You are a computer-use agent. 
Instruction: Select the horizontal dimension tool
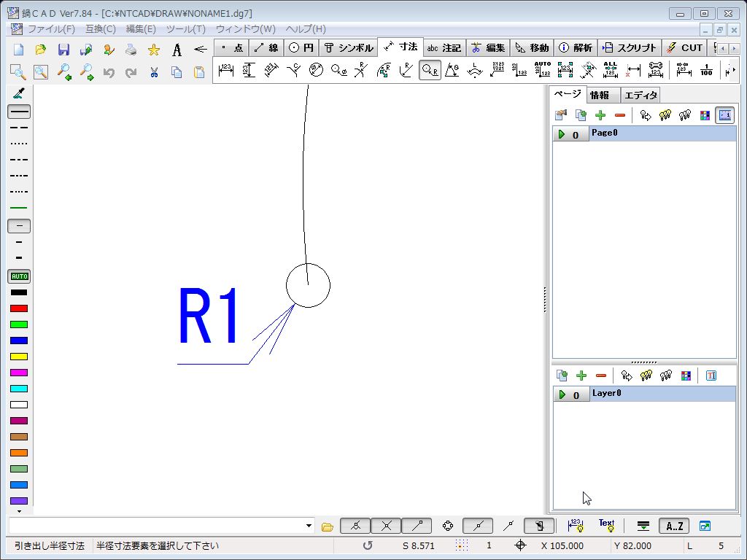point(226,70)
